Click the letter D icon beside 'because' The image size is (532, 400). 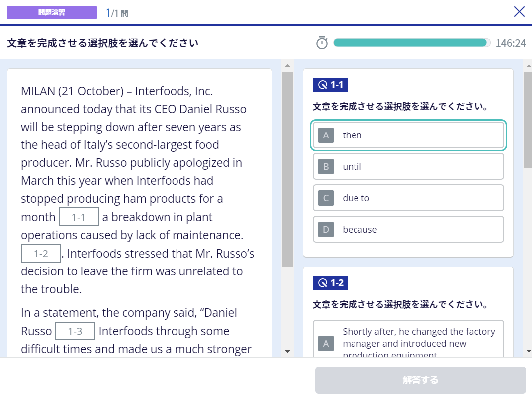(x=326, y=230)
